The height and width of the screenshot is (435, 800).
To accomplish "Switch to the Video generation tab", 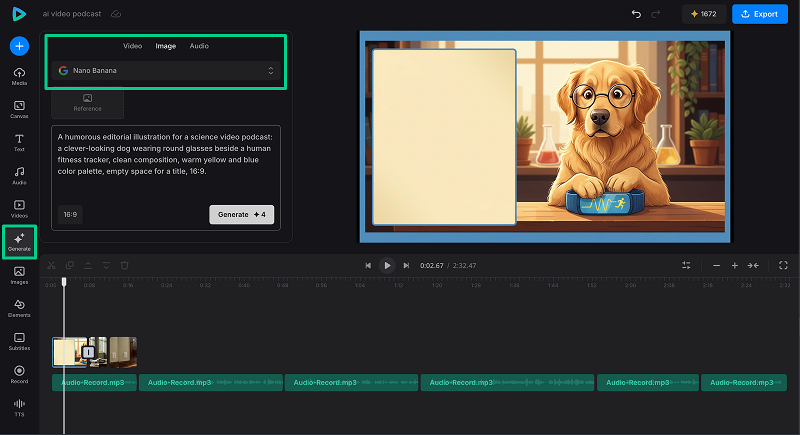I will [132, 46].
